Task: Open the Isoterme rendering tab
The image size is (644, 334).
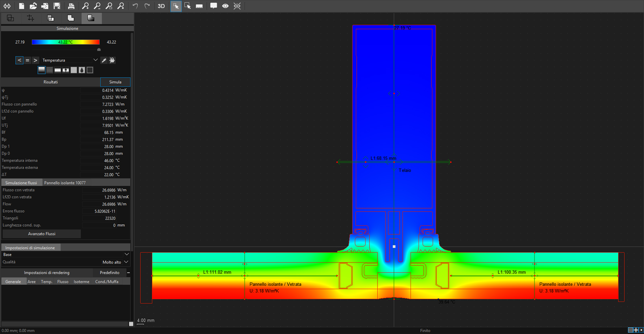Action: pos(81,281)
